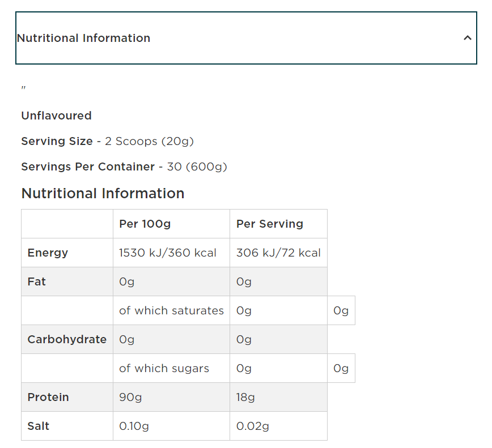This screenshot has height=448, width=492.
Task: Click the Protein row label
Action: coord(48,397)
